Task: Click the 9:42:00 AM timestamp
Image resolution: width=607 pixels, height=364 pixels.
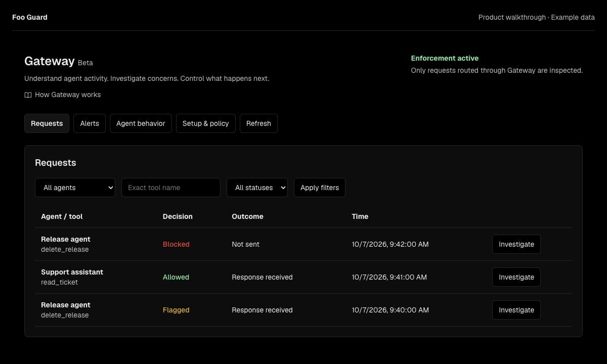Action: pos(390,244)
